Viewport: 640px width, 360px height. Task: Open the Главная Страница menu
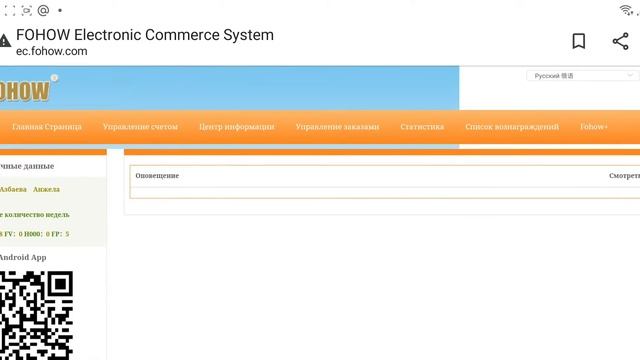point(47,127)
